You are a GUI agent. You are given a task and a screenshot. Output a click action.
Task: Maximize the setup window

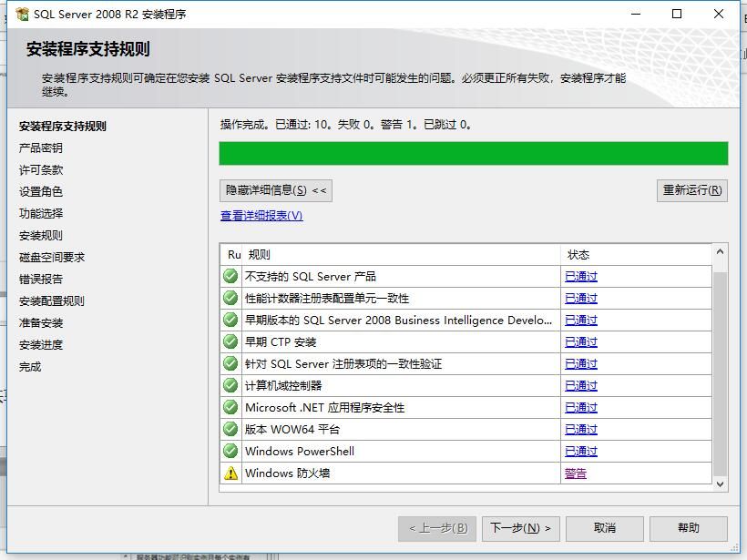677,14
